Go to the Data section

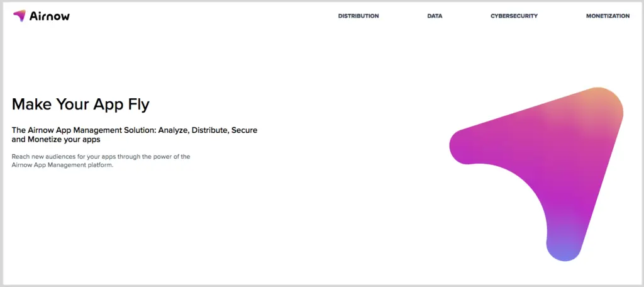[435, 16]
